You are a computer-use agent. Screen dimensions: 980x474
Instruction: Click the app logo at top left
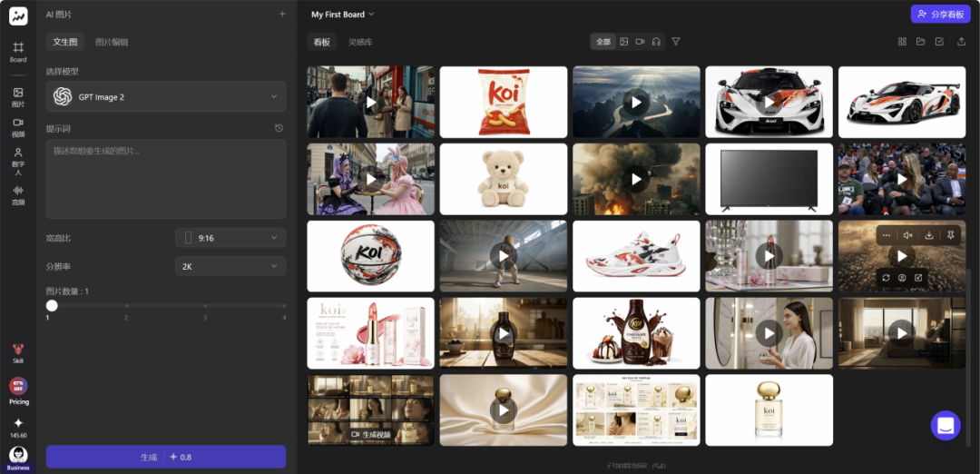coord(18,16)
